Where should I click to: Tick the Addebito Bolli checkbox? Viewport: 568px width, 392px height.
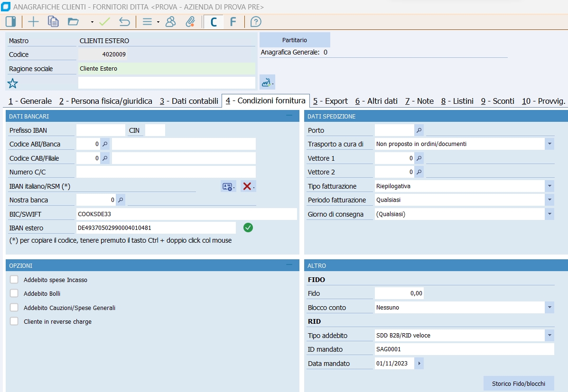(x=14, y=293)
